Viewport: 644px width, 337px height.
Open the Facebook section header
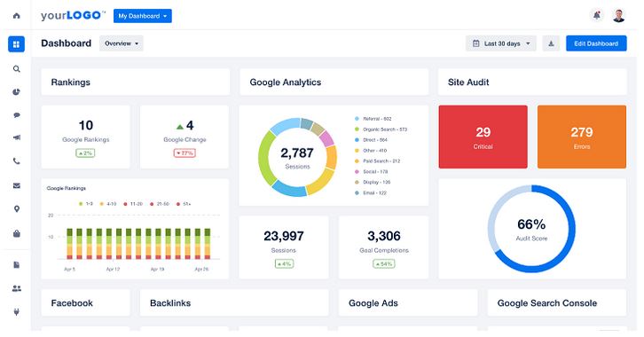click(x=85, y=303)
